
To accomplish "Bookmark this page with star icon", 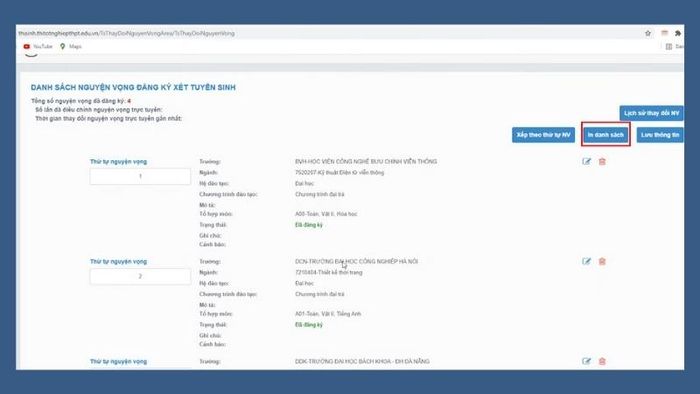I will pyautogui.click(x=648, y=33).
